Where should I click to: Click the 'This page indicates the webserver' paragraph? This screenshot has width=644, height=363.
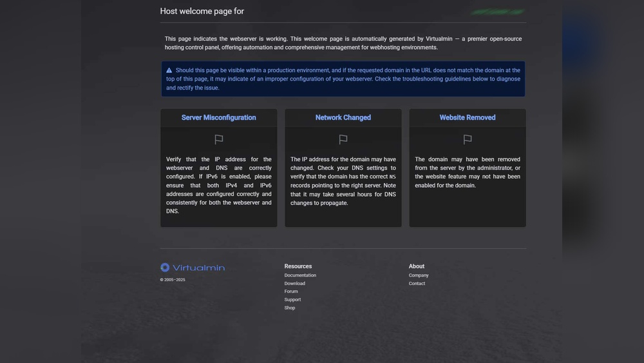coord(343,43)
